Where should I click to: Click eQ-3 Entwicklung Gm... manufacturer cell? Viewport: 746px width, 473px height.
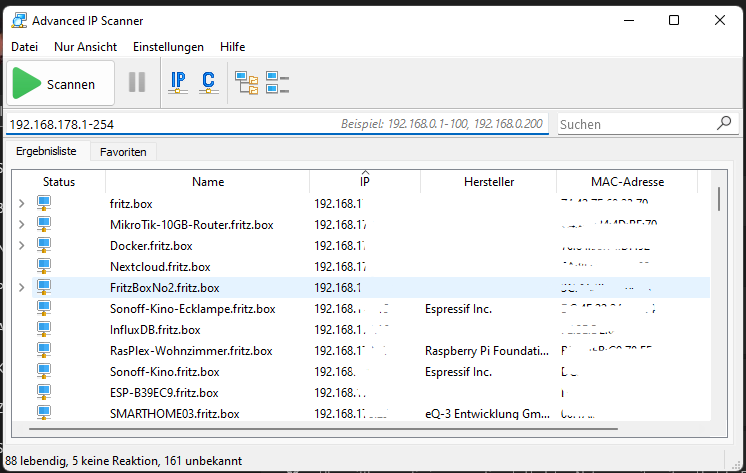coord(487,413)
